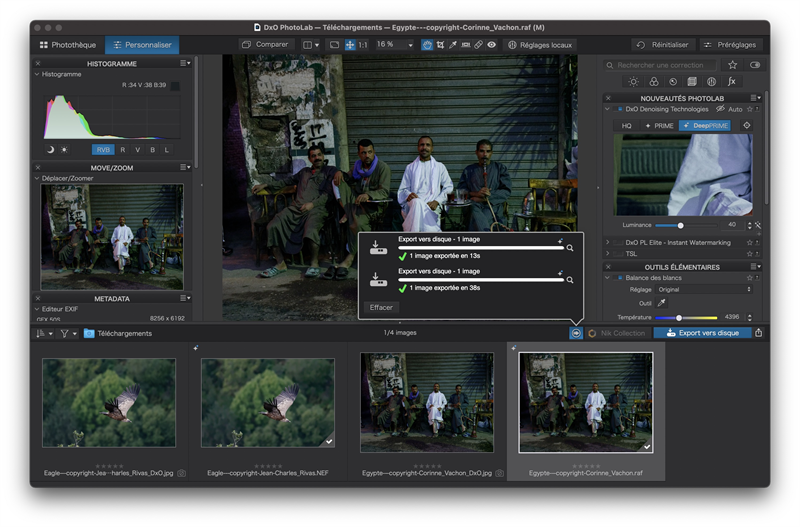Click the magic wand next to Luminance
The width and height of the screenshot is (800, 527).
tap(758, 225)
